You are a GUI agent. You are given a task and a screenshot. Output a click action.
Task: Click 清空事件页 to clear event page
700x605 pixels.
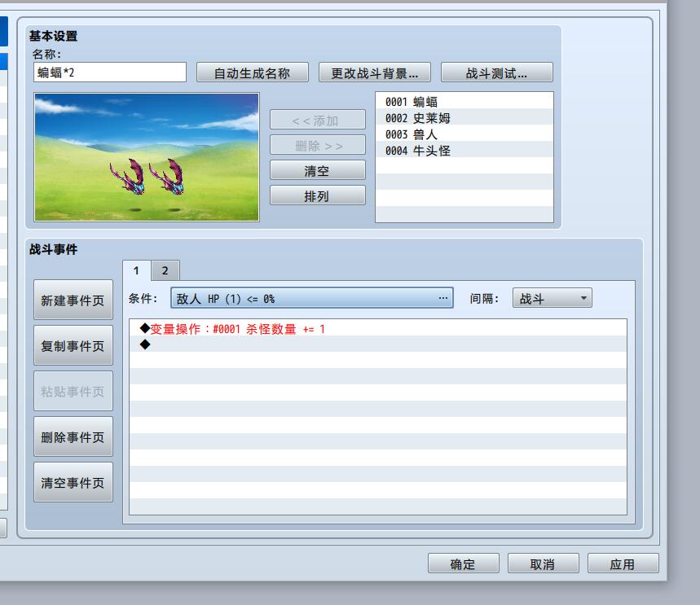coord(73,482)
